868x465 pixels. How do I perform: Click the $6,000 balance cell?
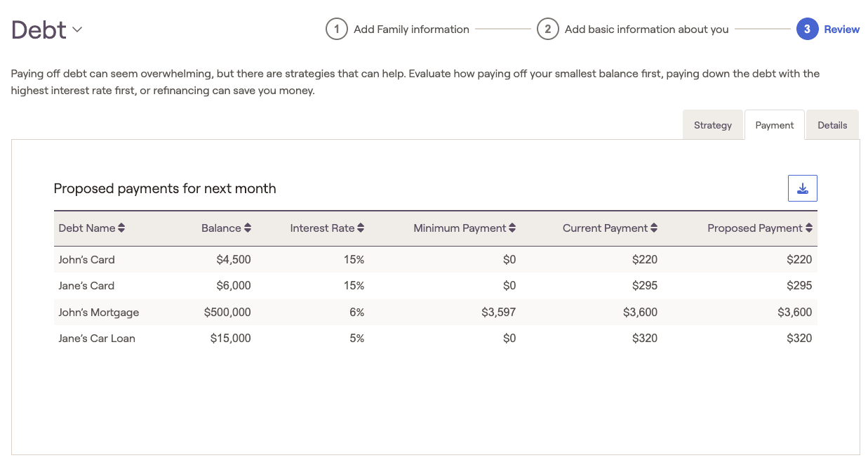(234, 286)
